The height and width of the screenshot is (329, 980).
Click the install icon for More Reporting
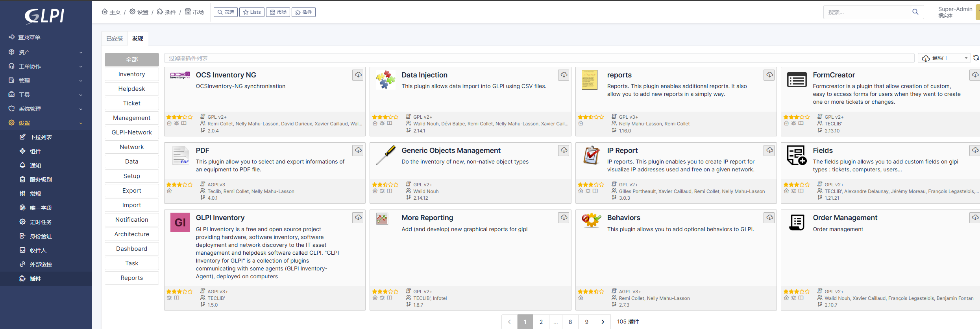[x=564, y=217]
